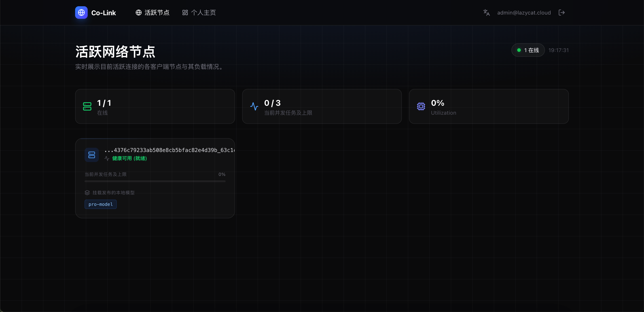
Task: Log out using the exit icon
Action: click(561, 13)
